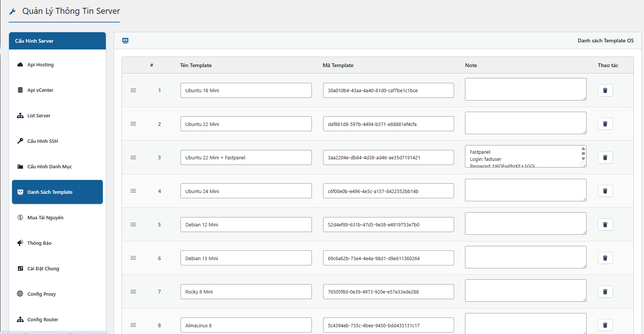Edit the Ubuntu 22 Mini + Fastpanel name field
This screenshot has width=644, height=334.
click(x=246, y=157)
